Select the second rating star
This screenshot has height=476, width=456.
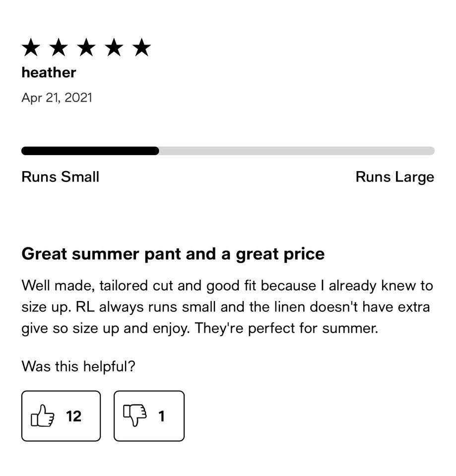(x=59, y=48)
